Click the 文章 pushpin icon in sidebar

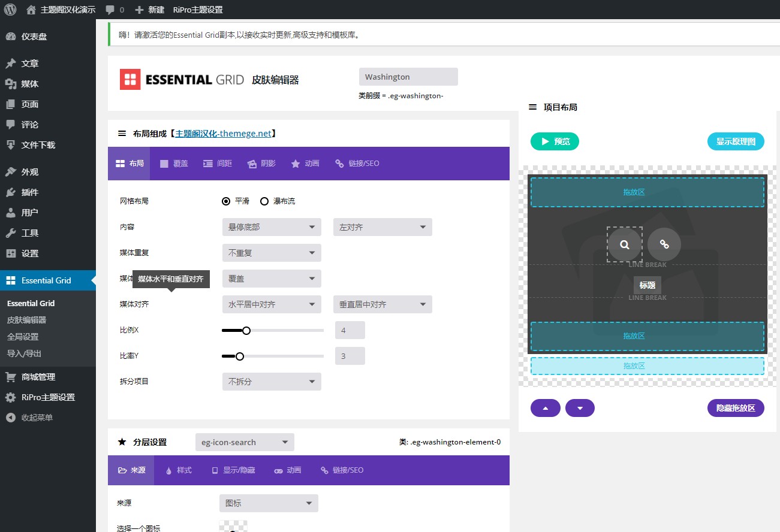pos(10,64)
